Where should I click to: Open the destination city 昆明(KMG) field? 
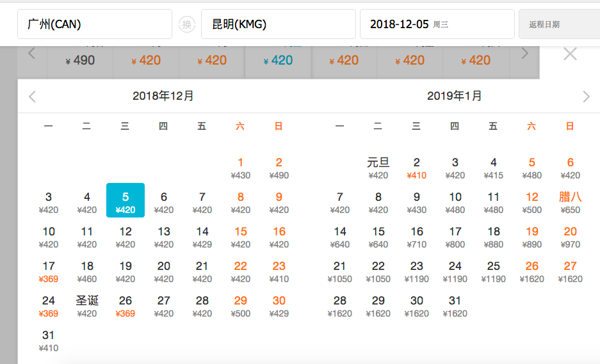coord(278,24)
